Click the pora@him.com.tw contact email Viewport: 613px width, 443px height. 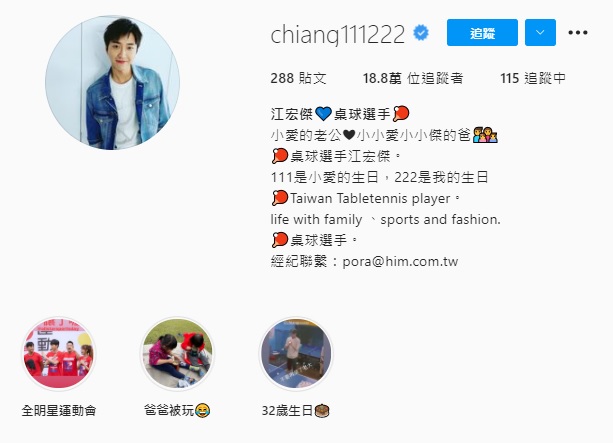pyautogui.click(x=400, y=261)
